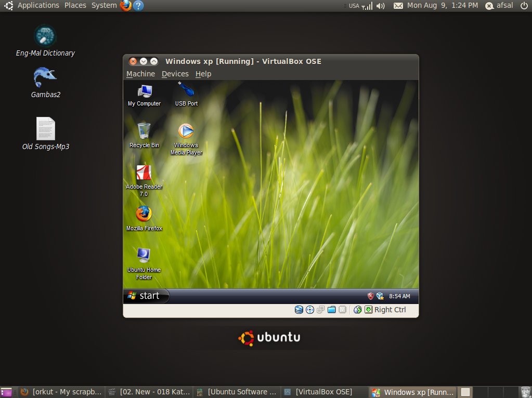Switch to 02. New - 018 Kat... window
This screenshot has height=398, width=532.
point(149,392)
